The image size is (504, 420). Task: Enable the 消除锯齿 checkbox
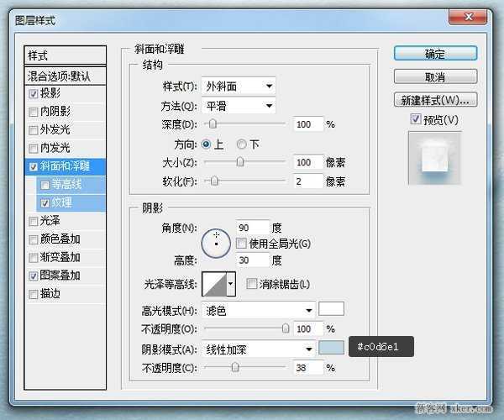point(252,285)
